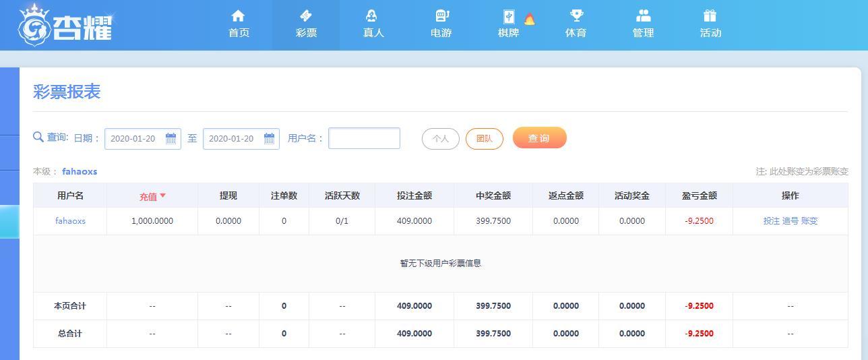Click the 活动奖金 column header
868x360 pixels.
(x=632, y=196)
